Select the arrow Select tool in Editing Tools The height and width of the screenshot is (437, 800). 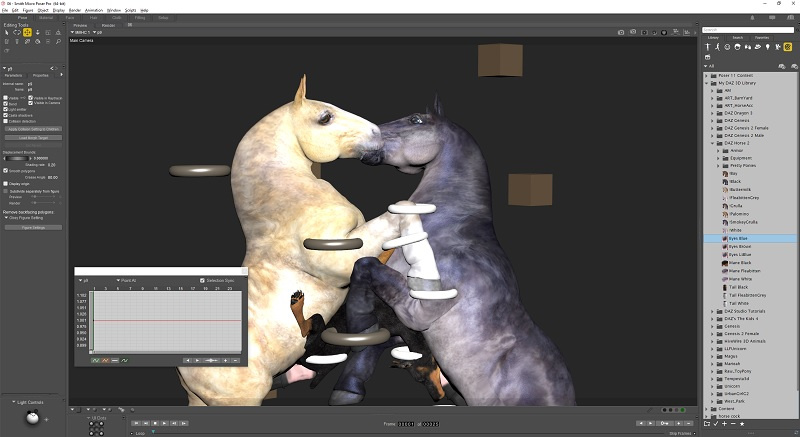pos(7,32)
